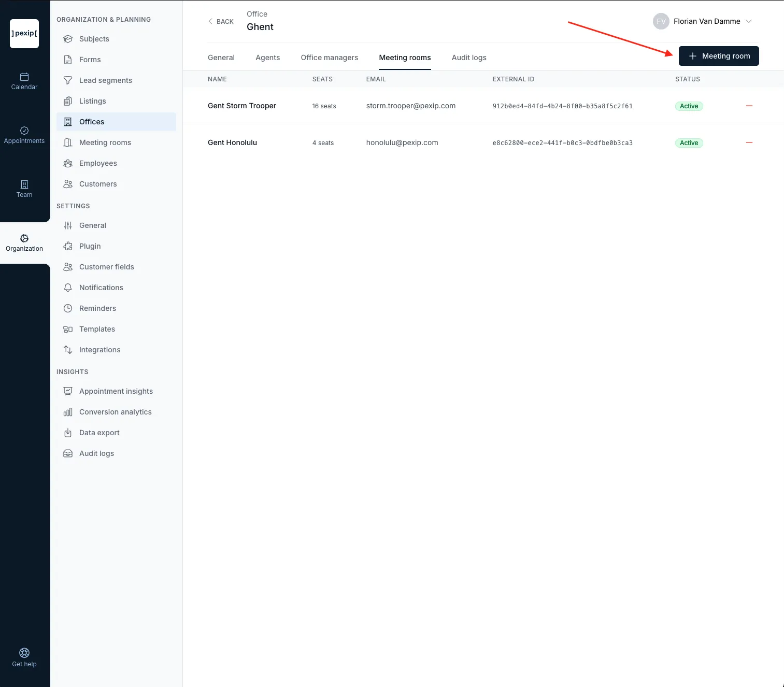Open the Calendar icon in left rail
This screenshot has width=784, height=687.
tap(24, 77)
